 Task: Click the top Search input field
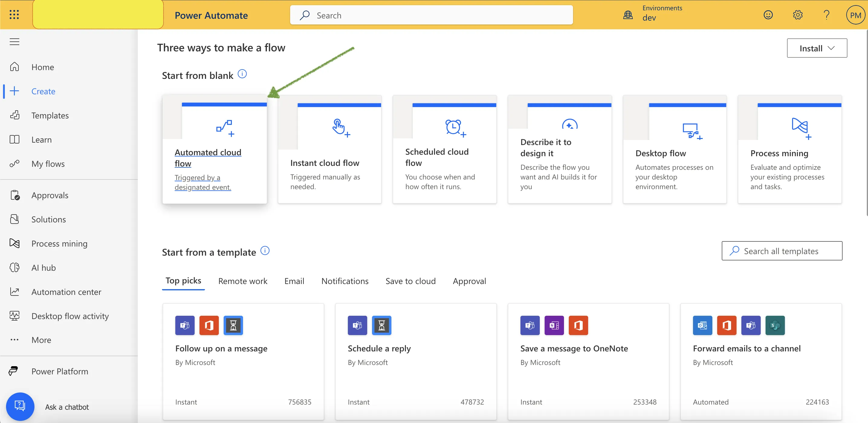point(431,15)
